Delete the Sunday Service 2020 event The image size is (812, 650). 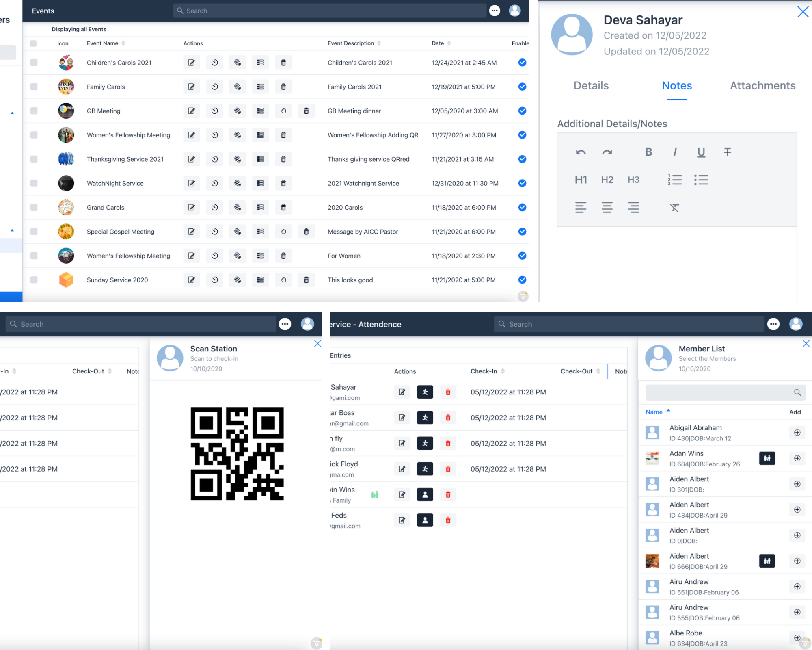coord(307,280)
